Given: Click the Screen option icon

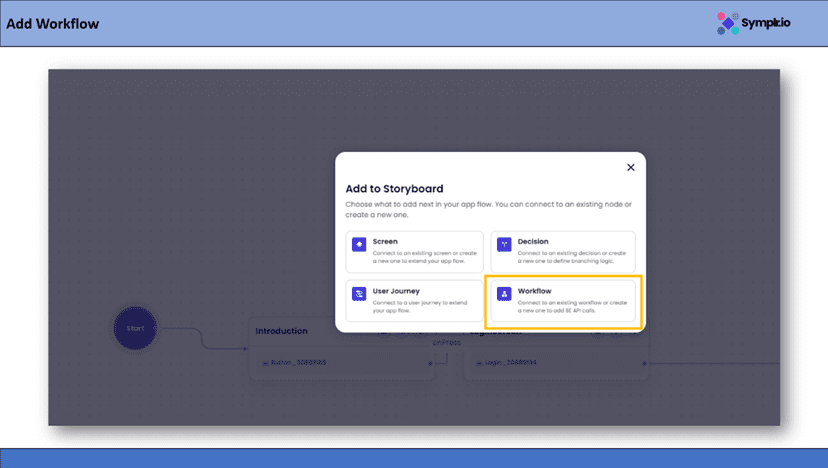Looking at the screenshot, I should tap(359, 245).
